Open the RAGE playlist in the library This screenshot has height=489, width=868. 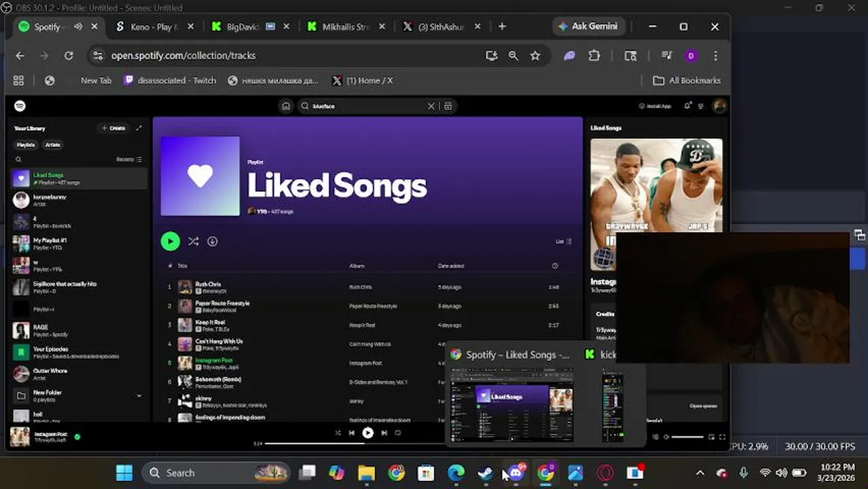pos(79,331)
